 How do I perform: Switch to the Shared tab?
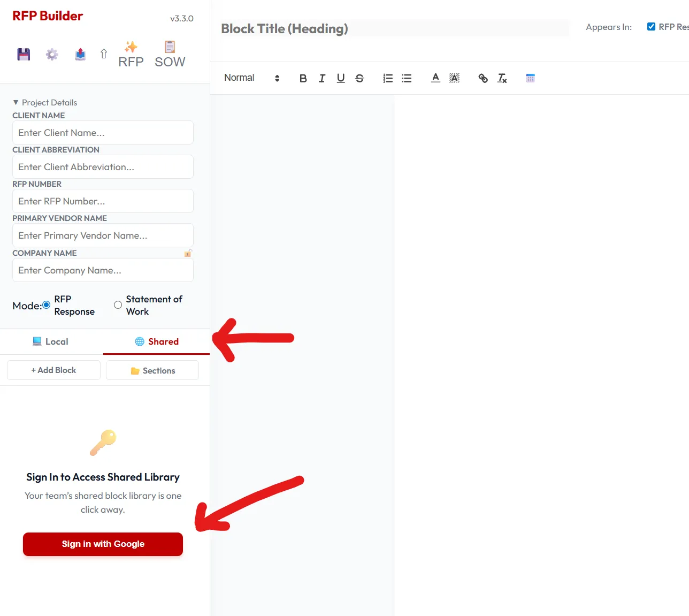(156, 341)
